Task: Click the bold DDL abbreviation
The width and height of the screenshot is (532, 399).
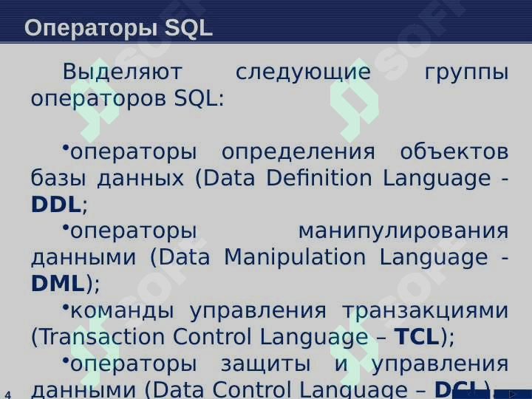Action: [x=56, y=205]
